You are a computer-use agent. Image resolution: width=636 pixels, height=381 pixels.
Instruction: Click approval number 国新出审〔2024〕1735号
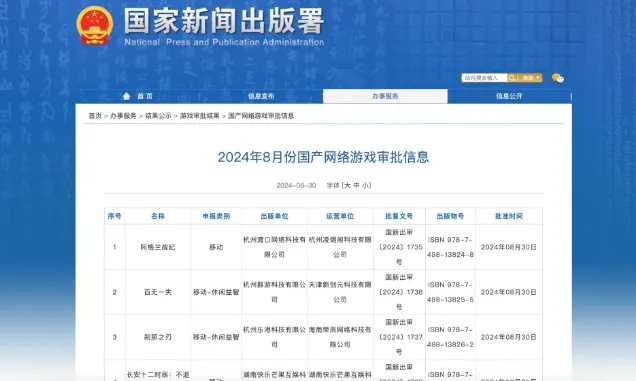(x=400, y=247)
